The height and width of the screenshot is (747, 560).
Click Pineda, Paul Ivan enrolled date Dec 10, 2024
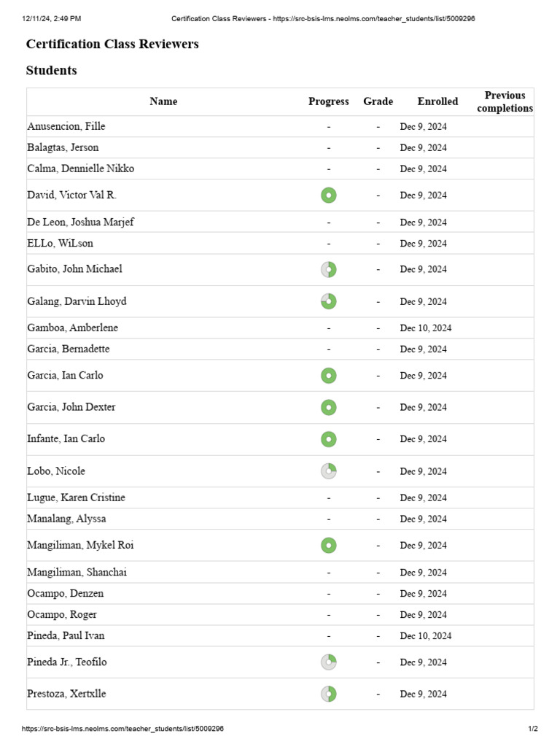[426, 636]
